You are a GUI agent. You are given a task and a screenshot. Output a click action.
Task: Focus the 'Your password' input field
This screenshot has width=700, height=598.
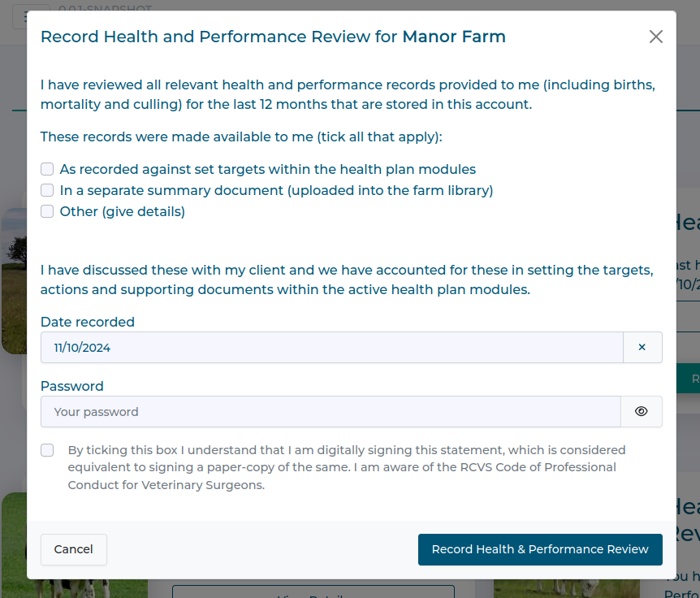coord(325,411)
